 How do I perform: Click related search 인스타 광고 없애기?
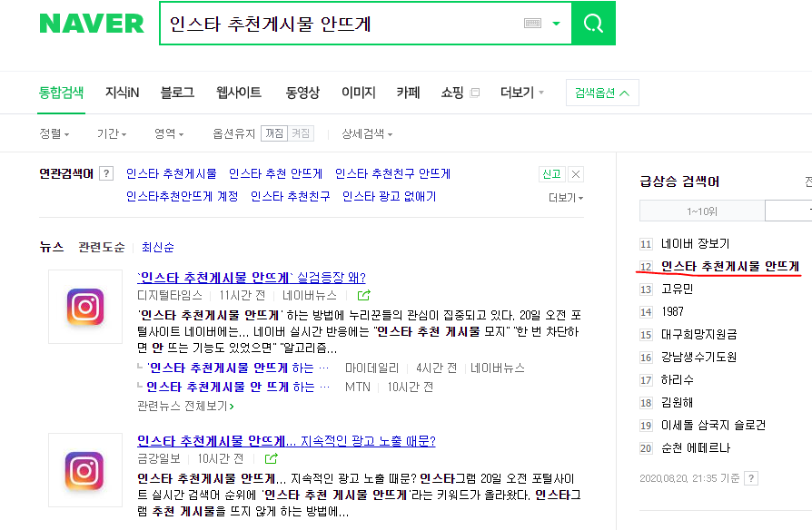[390, 196]
